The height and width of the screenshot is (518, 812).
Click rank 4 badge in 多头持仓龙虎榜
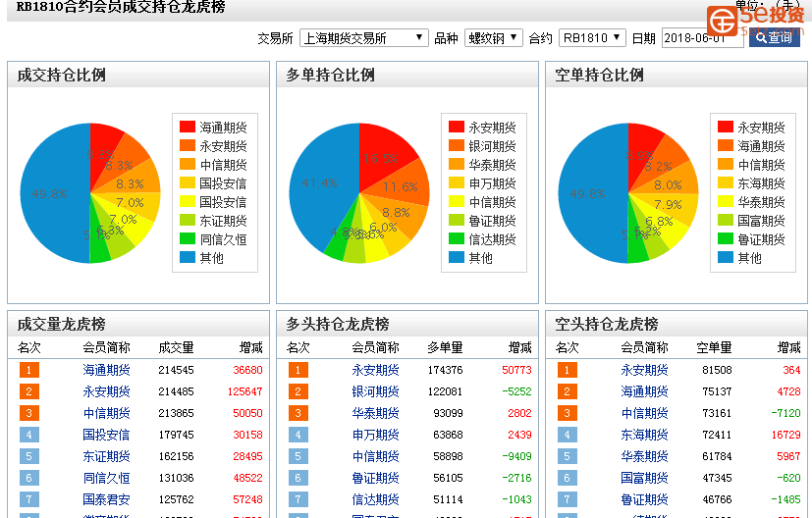[x=298, y=435]
